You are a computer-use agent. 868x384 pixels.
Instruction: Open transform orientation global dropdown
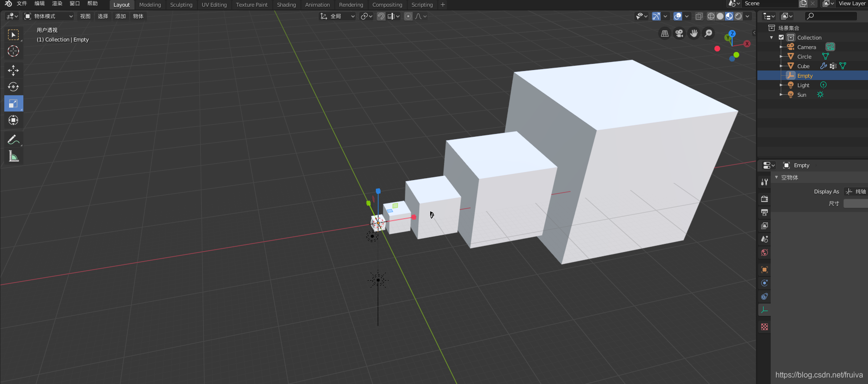338,16
